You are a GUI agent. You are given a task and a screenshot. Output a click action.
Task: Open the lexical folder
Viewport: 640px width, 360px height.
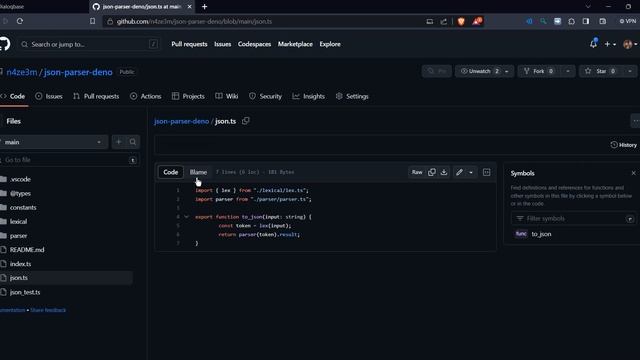click(x=18, y=222)
